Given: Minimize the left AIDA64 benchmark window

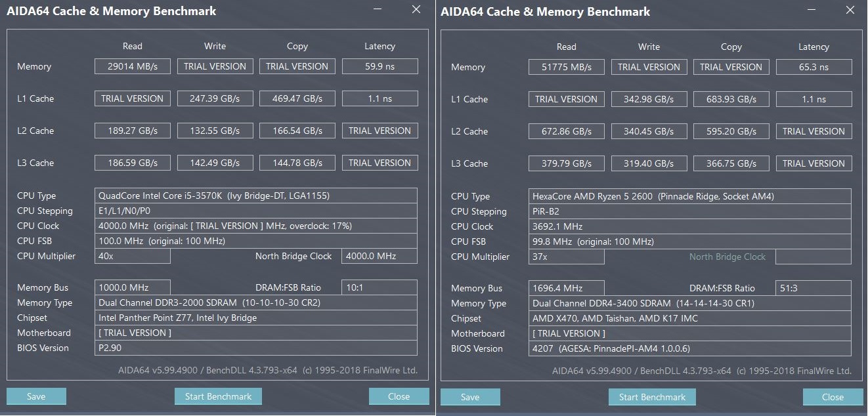Looking at the screenshot, I should (378, 10).
